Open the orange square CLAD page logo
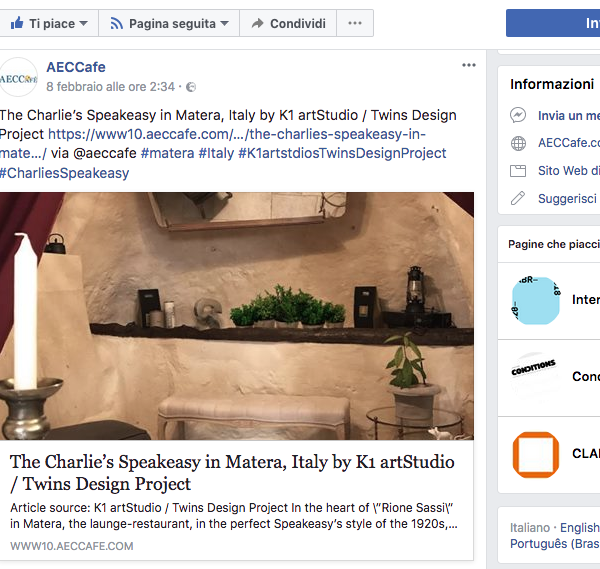The height and width of the screenshot is (569, 600). 536,455
